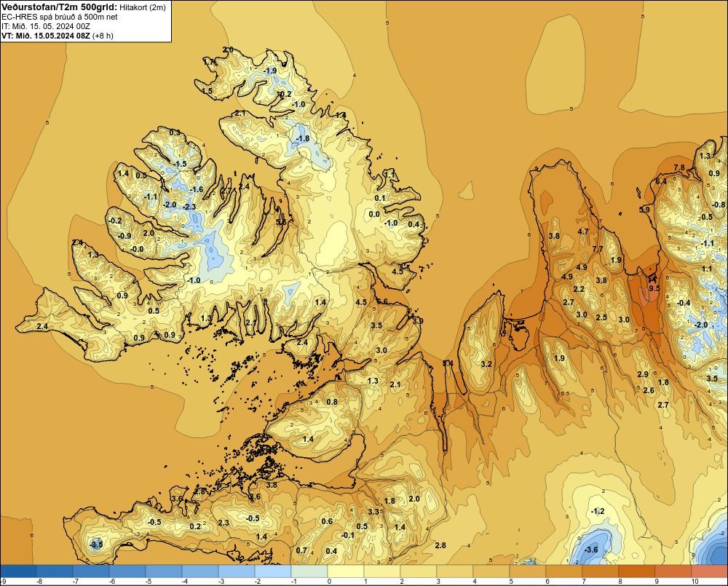Click the 2.3 temperature value
The image size is (728, 586).
pos(223,523)
